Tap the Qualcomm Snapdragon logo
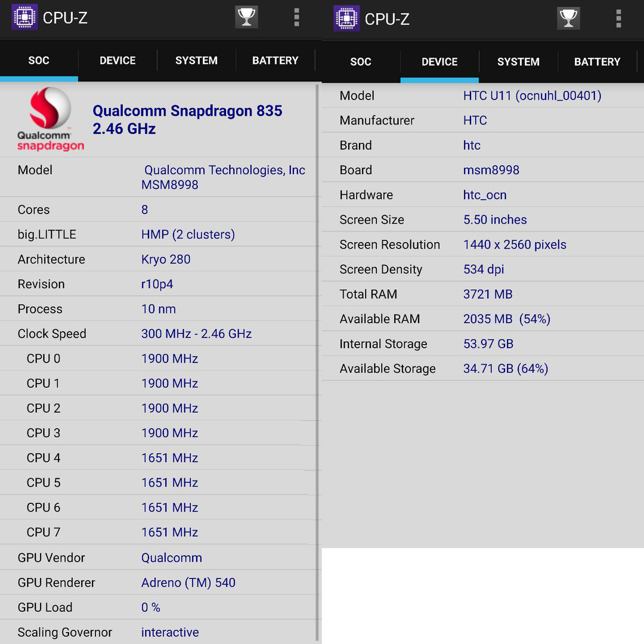Screen dimensions: 644x644 (x=50, y=119)
